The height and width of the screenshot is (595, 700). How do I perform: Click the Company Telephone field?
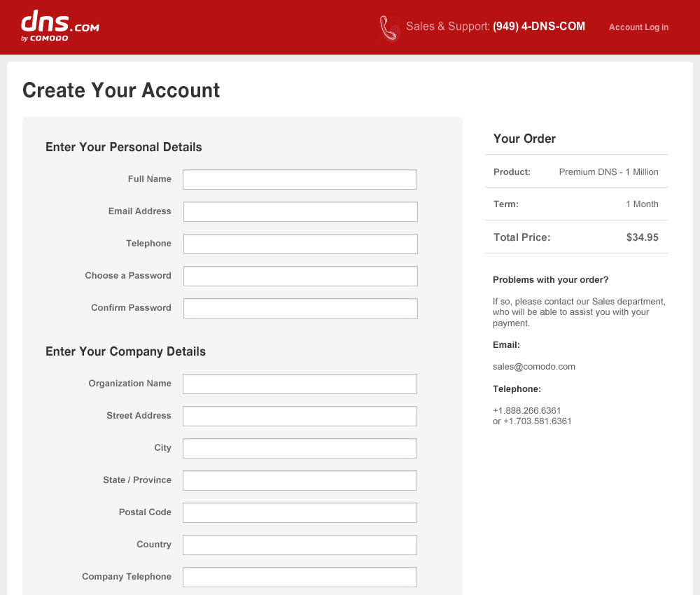[300, 577]
